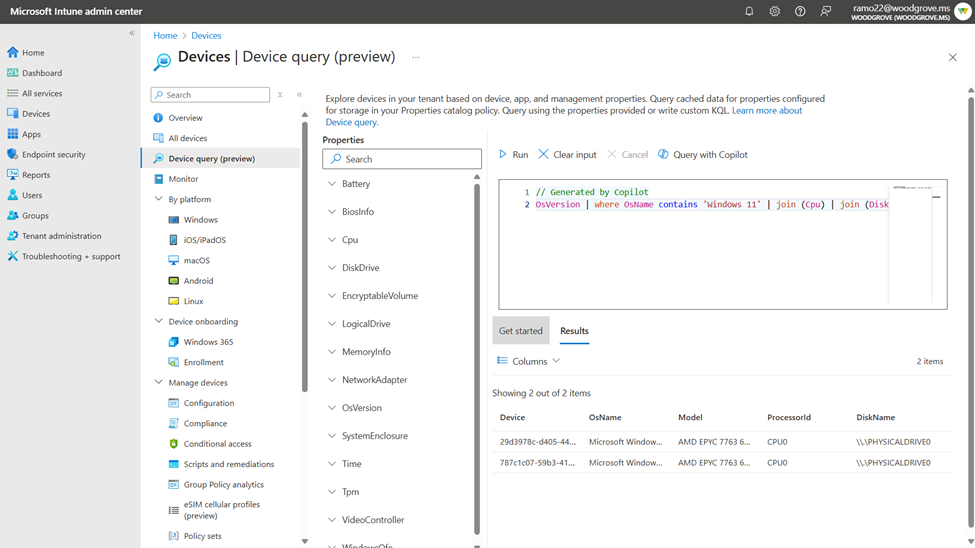Open notifications bell icon
Viewport: 975px width, 548px height.
tap(749, 11)
